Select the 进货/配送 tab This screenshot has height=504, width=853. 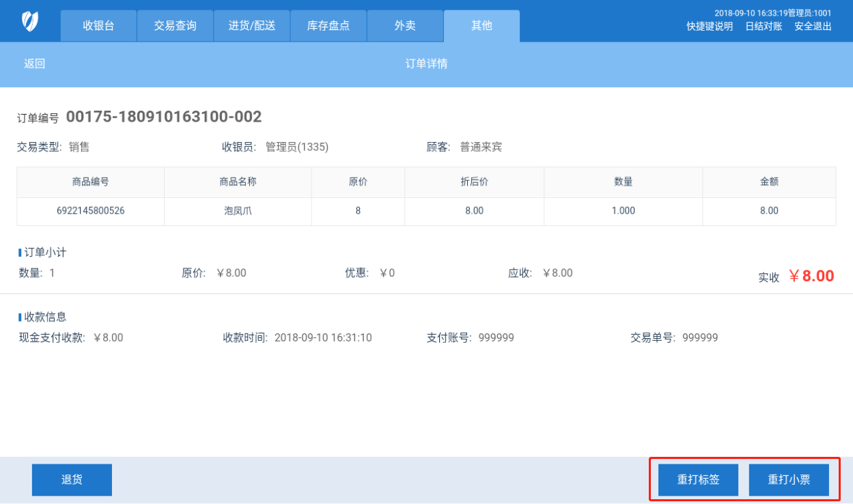252,26
